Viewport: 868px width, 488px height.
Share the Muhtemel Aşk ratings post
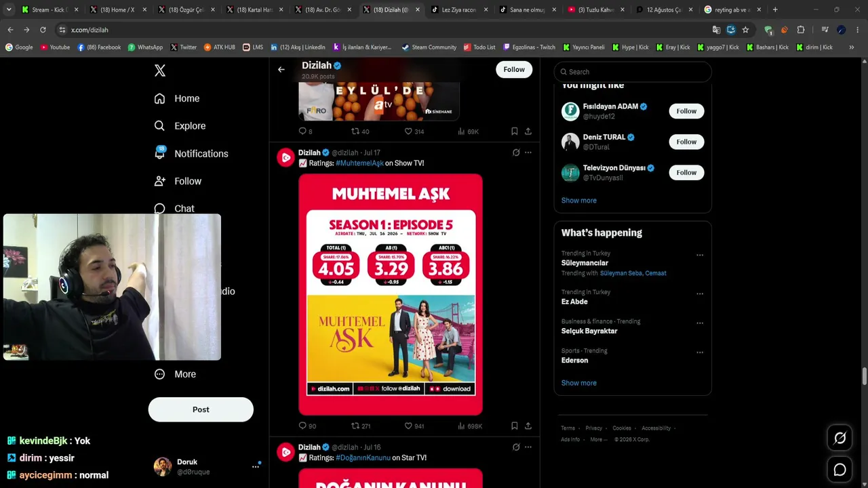click(x=528, y=426)
